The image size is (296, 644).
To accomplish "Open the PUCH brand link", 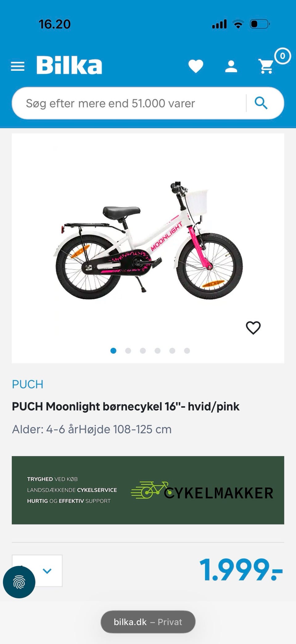I will tap(27, 384).
